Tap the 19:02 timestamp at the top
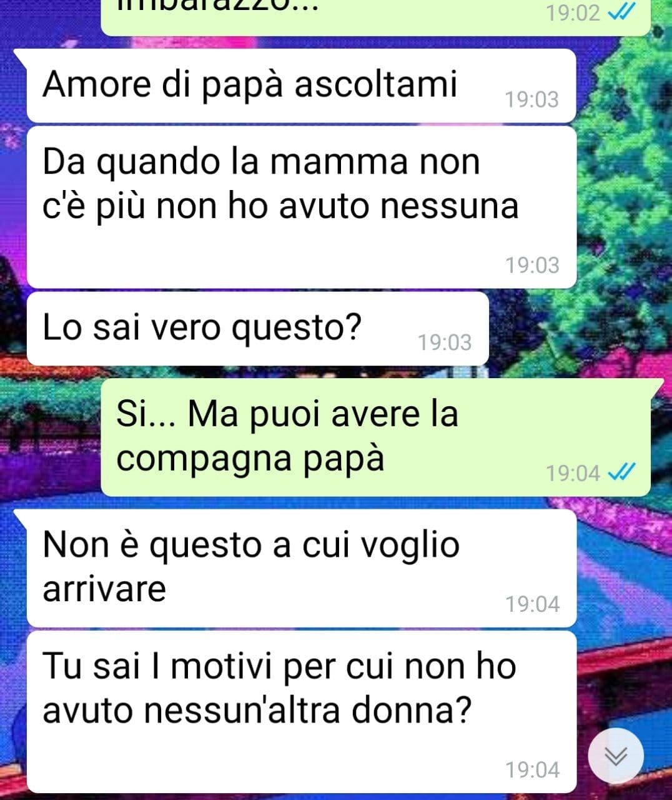The image size is (672, 800). click(x=573, y=13)
